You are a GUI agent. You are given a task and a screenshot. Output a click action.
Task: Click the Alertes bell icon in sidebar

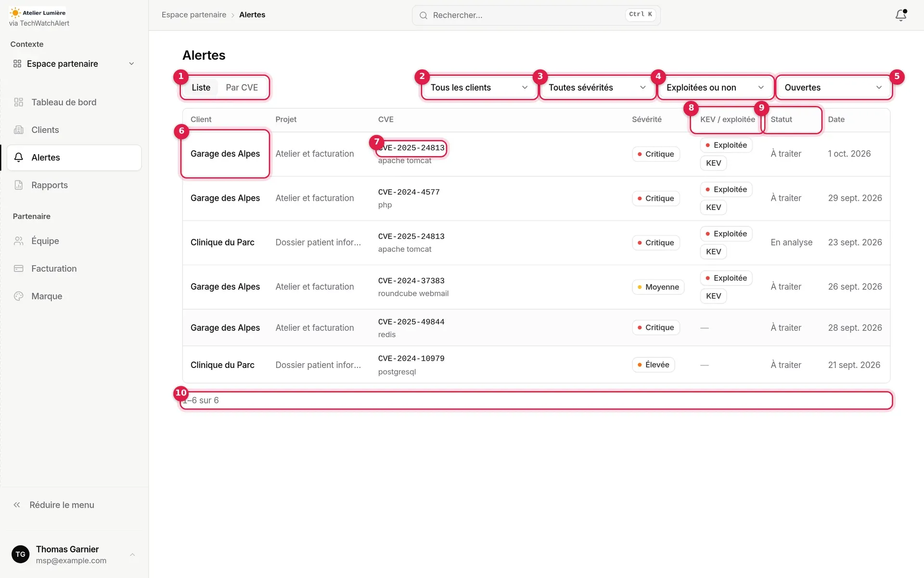coord(19,158)
